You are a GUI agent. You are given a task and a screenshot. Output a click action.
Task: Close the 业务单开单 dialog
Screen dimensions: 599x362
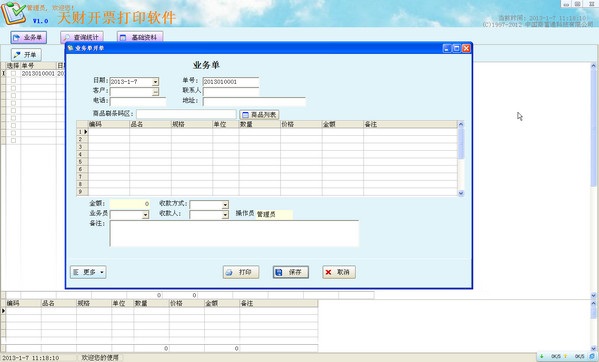pyautogui.click(x=466, y=48)
